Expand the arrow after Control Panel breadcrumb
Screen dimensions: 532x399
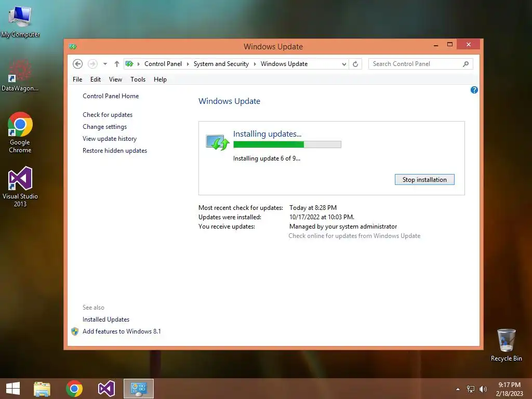[x=188, y=64]
